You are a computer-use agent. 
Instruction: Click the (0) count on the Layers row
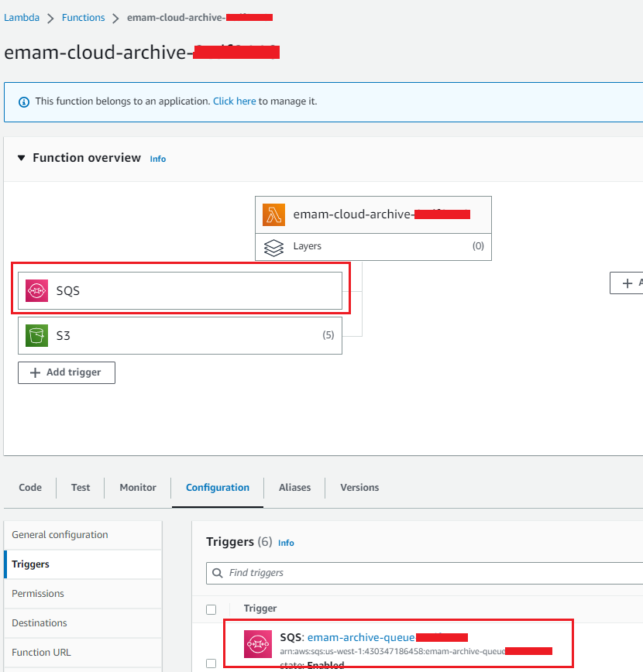tap(478, 246)
